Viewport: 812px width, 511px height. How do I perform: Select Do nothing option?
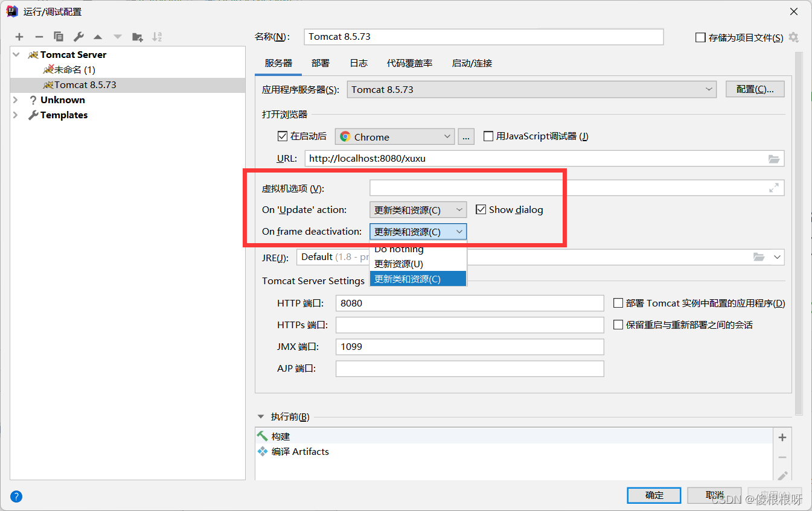[418, 249]
